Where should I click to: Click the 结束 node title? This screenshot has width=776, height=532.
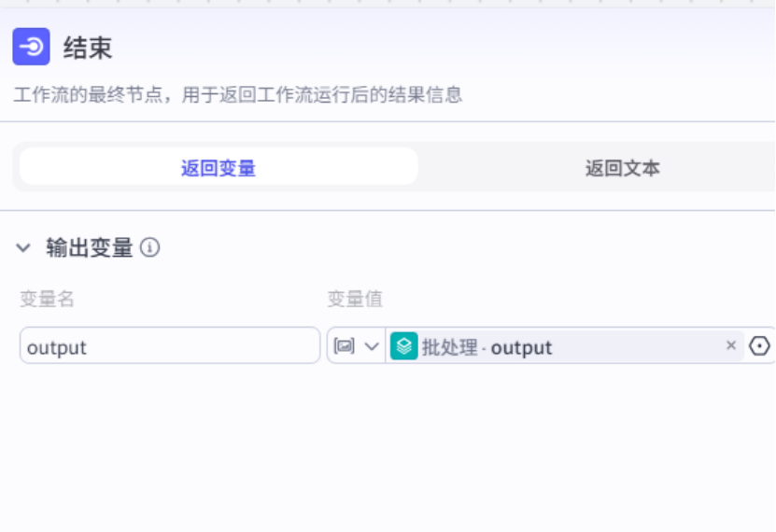pos(88,48)
